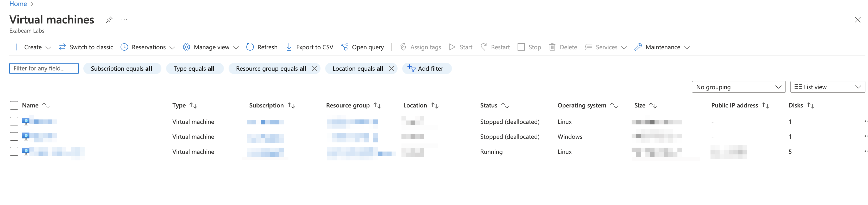Go to Home breadcrumb
868x205 pixels.
coord(18,4)
